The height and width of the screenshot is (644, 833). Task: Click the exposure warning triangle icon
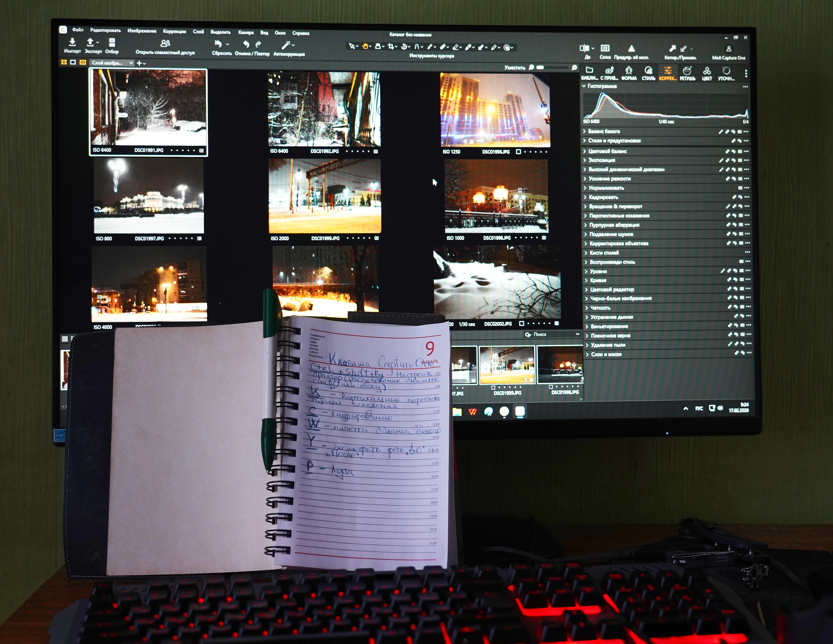(631, 48)
